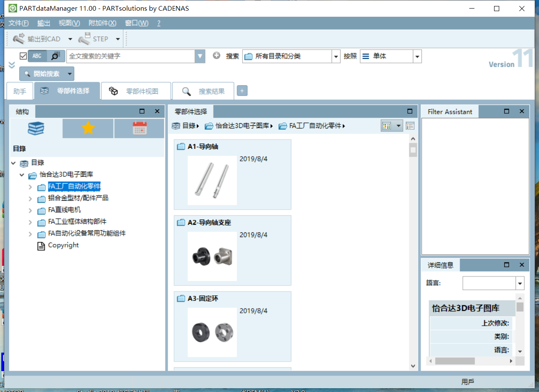The height and width of the screenshot is (392, 539).
Task: Select 铝合金型材/配件产品 in the tree
Action: pyautogui.click(x=78, y=198)
